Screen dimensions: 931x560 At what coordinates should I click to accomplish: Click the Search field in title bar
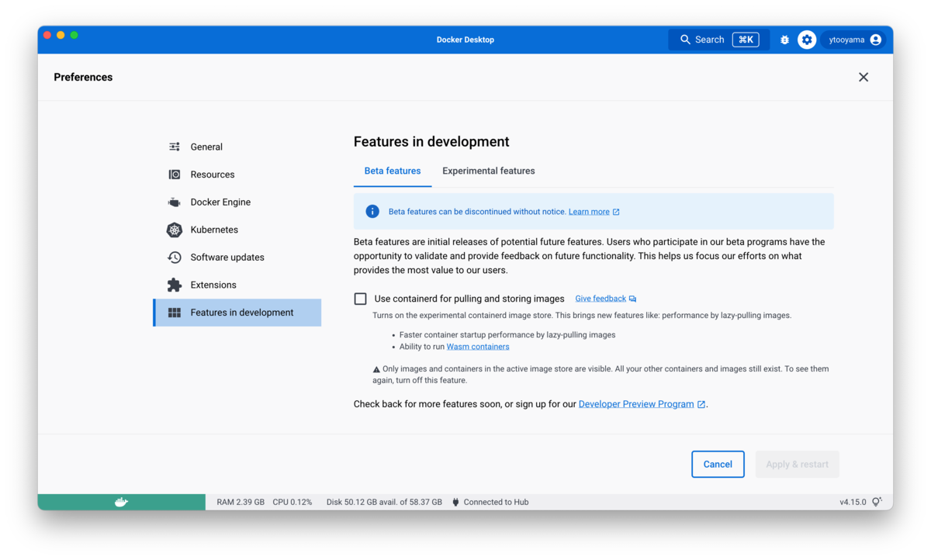(719, 40)
